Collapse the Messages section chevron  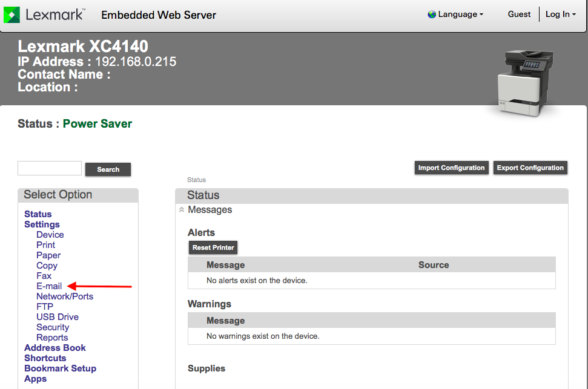[182, 210]
